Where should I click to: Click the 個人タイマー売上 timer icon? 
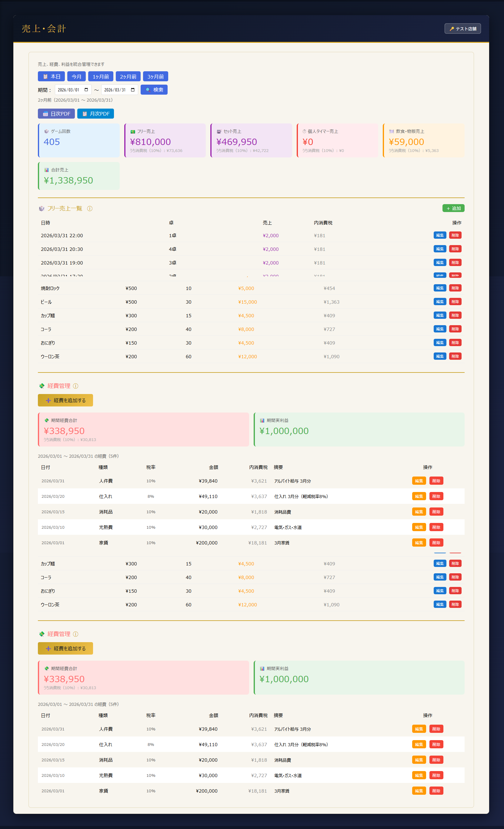[304, 132]
